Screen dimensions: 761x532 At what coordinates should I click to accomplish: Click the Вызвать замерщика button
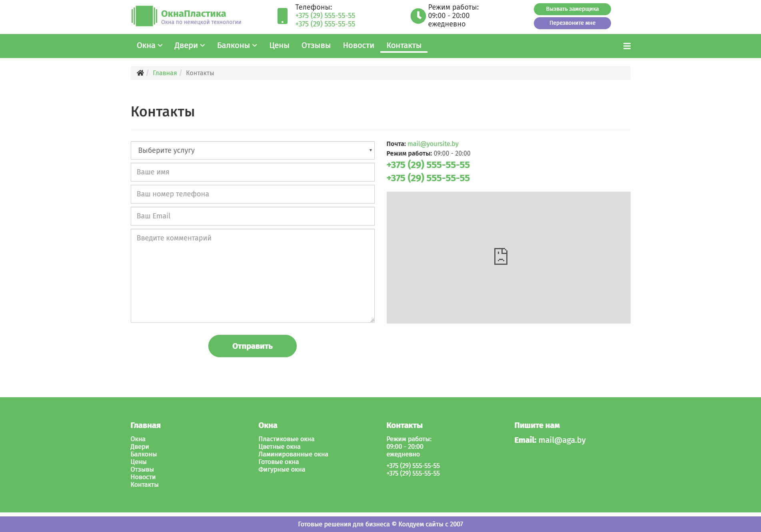pos(572,9)
